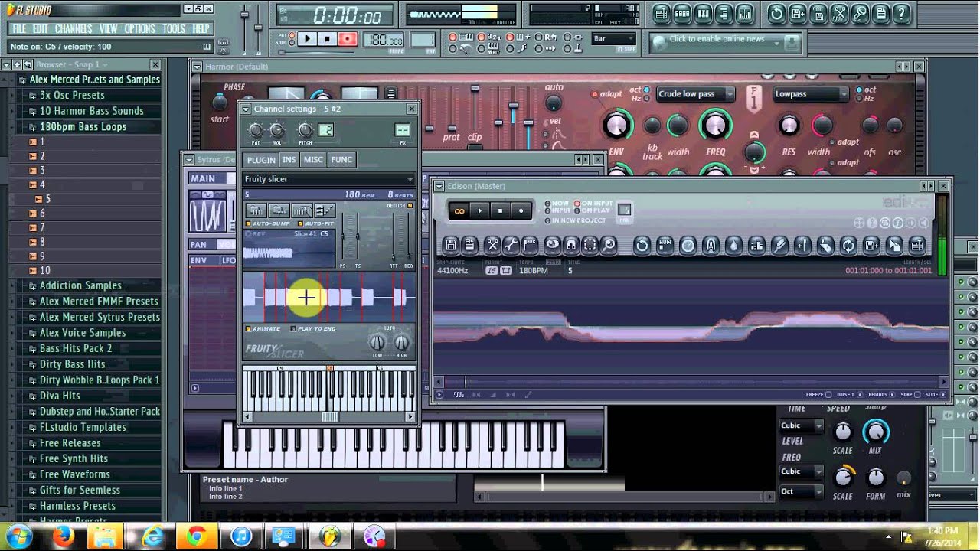Open the FILE menu

pos(19,29)
